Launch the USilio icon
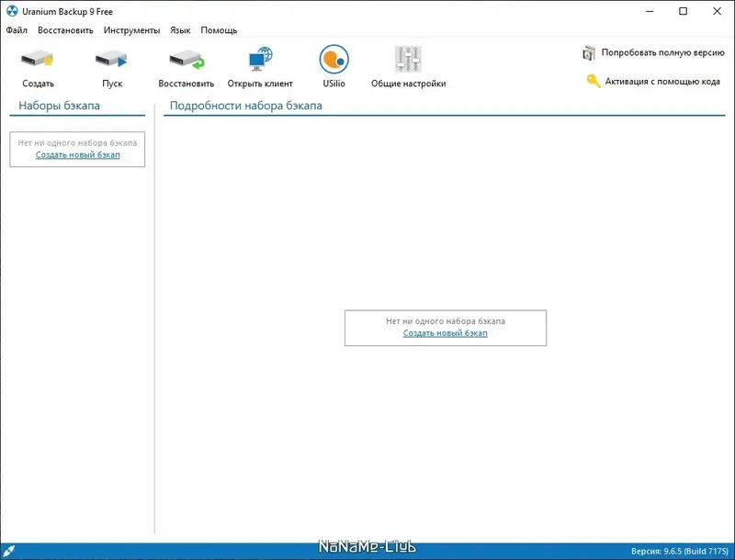 tap(334, 59)
